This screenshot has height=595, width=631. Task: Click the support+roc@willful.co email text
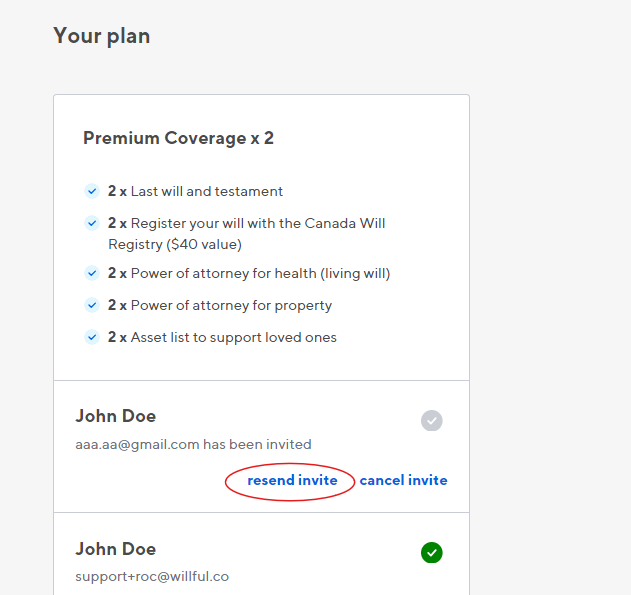coord(152,576)
